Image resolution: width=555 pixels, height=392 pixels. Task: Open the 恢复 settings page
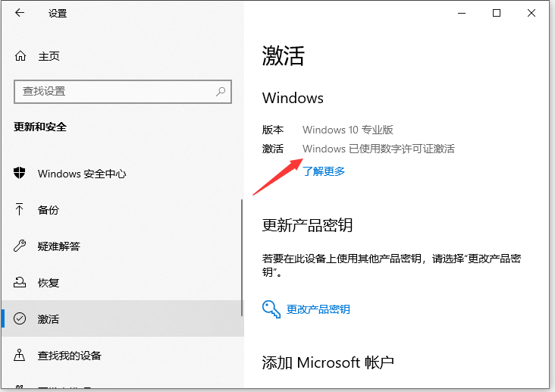coord(49,283)
